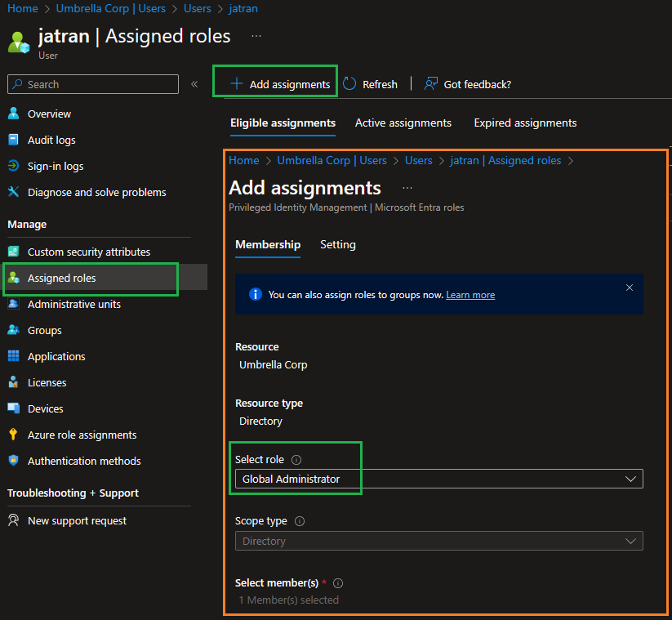Open Groups in the sidebar

tap(45, 331)
